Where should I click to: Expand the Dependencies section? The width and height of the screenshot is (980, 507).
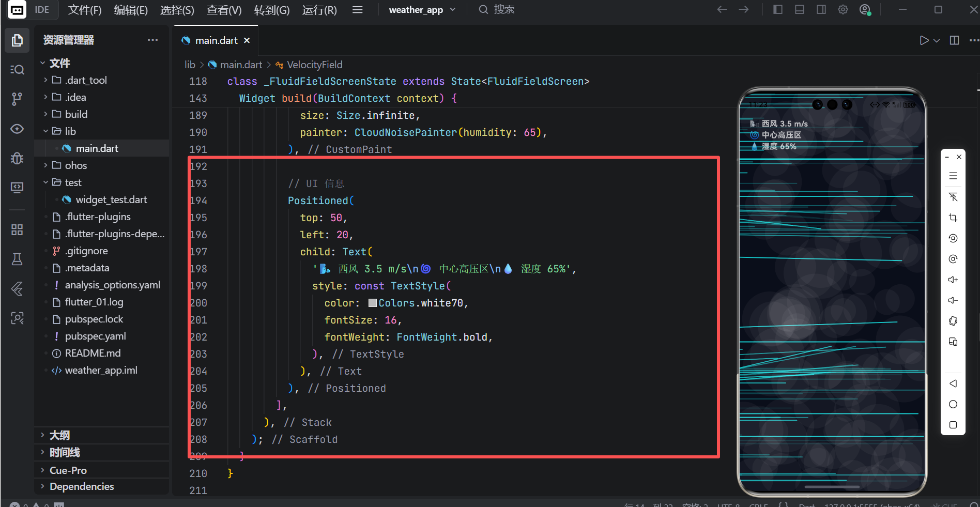pyautogui.click(x=101, y=486)
